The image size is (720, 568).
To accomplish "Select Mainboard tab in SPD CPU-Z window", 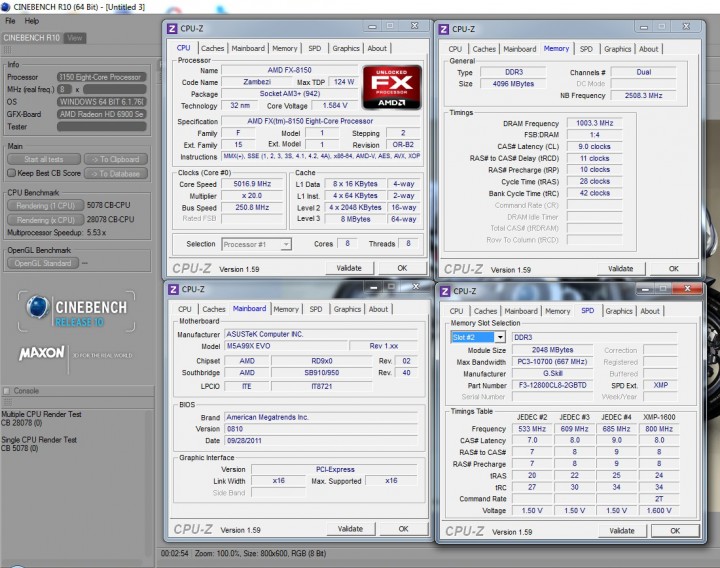I will (521, 311).
